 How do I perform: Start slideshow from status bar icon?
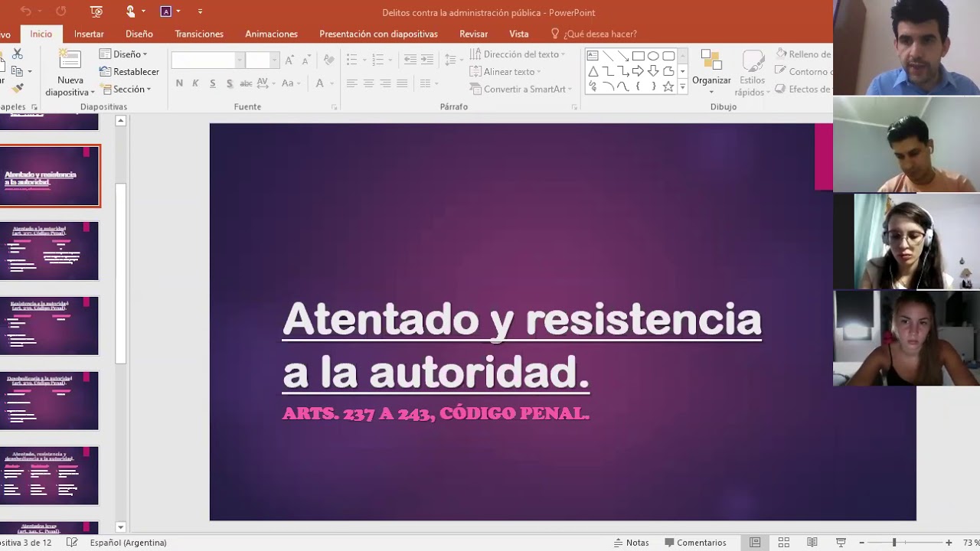click(x=841, y=543)
